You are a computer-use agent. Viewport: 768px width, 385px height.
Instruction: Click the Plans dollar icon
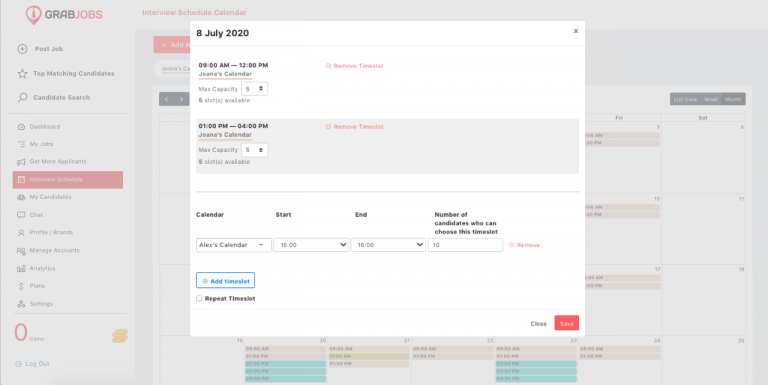21,286
